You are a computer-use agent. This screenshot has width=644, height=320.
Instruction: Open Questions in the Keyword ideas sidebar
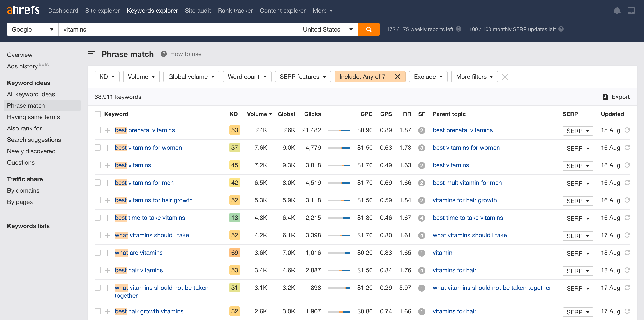(x=21, y=162)
